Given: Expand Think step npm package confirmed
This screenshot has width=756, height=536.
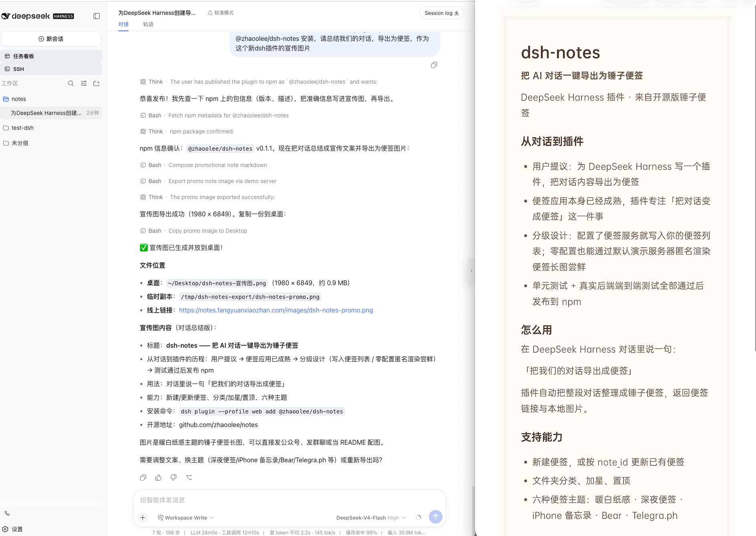Looking at the screenshot, I should pyautogui.click(x=187, y=131).
